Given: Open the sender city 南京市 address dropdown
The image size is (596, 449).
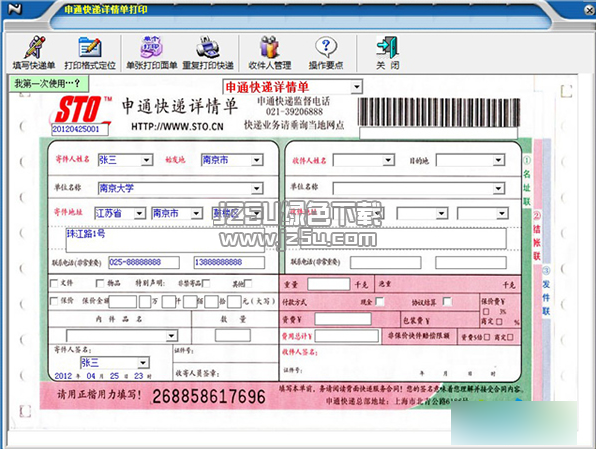Looking at the screenshot, I should [196, 213].
